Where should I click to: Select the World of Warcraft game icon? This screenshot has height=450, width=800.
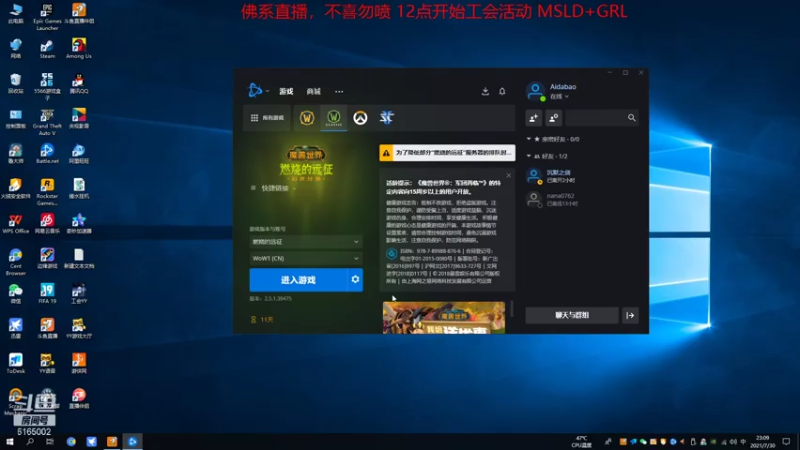click(x=307, y=118)
